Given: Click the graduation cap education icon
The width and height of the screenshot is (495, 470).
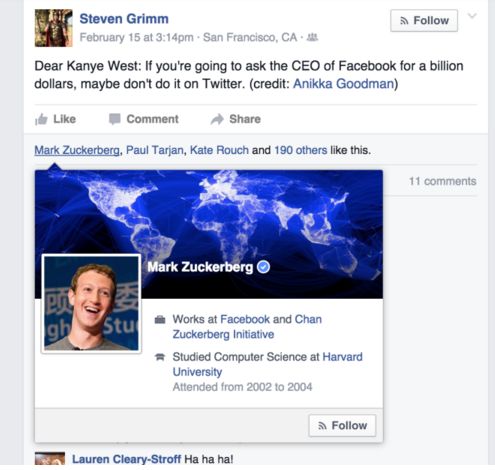Looking at the screenshot, I should [x=160, y=357].
